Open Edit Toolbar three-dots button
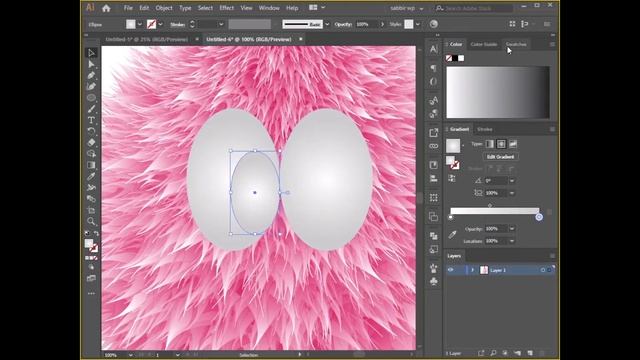 pos(91,293)
